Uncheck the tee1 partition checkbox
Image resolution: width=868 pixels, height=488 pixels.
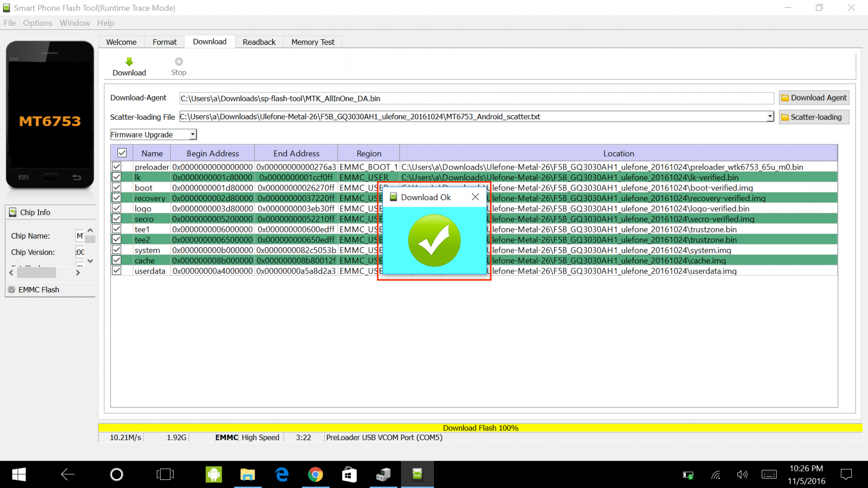(117, 229)
